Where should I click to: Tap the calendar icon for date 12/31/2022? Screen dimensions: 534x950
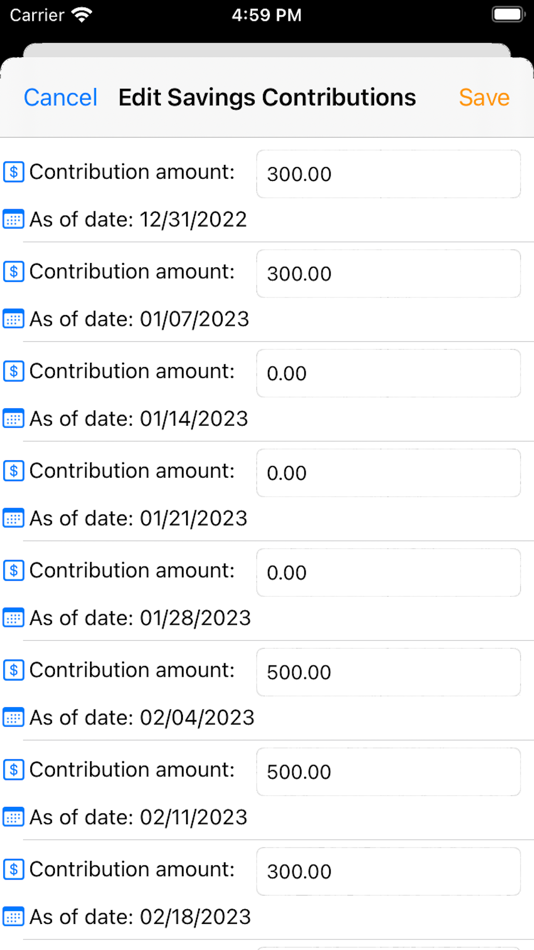[x=14, y=219]
